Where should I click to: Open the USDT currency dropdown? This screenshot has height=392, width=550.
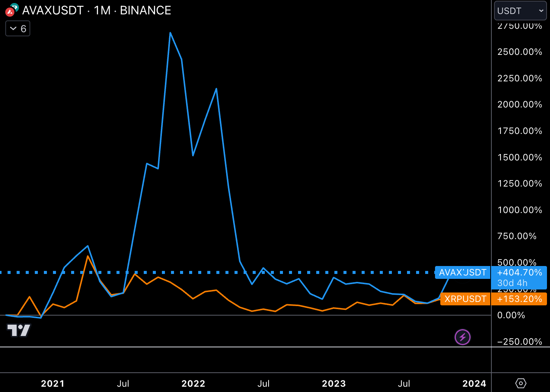[x=520, y=11]
